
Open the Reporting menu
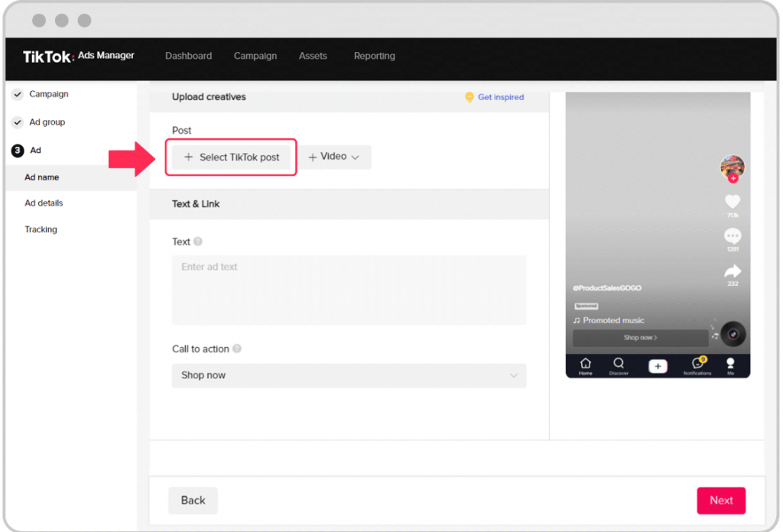(374, 56)
